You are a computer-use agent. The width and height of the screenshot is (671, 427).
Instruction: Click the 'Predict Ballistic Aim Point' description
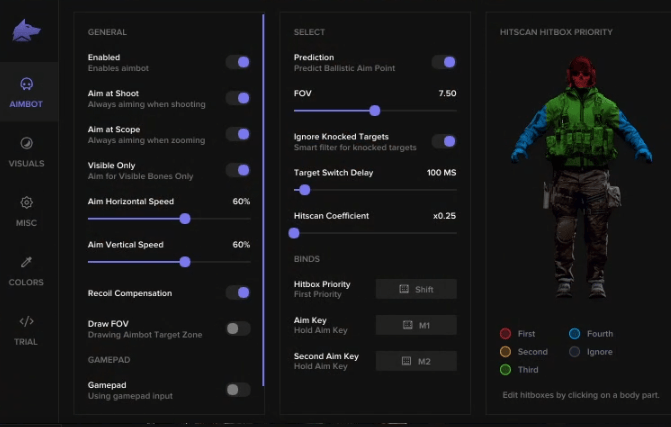[344, 68]
